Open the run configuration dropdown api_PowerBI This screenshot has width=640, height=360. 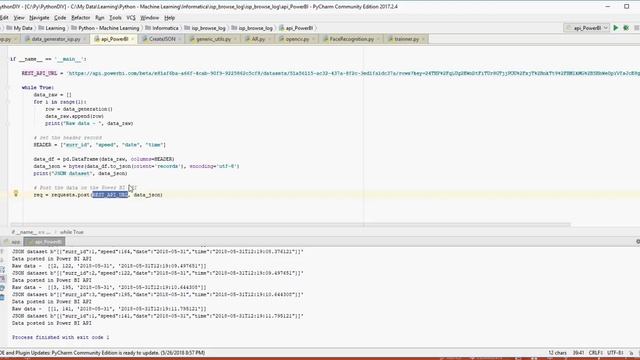click(x=587, y=28)
